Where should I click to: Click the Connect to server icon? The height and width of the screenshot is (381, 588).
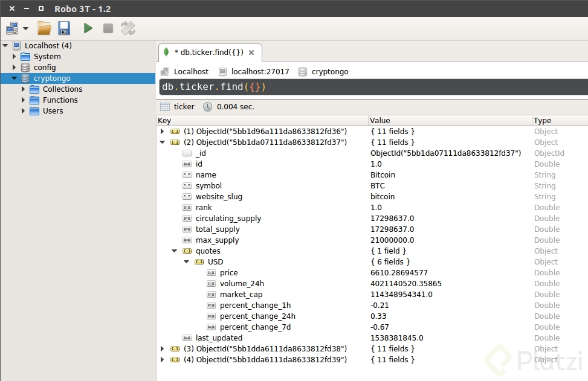[12, 28]
